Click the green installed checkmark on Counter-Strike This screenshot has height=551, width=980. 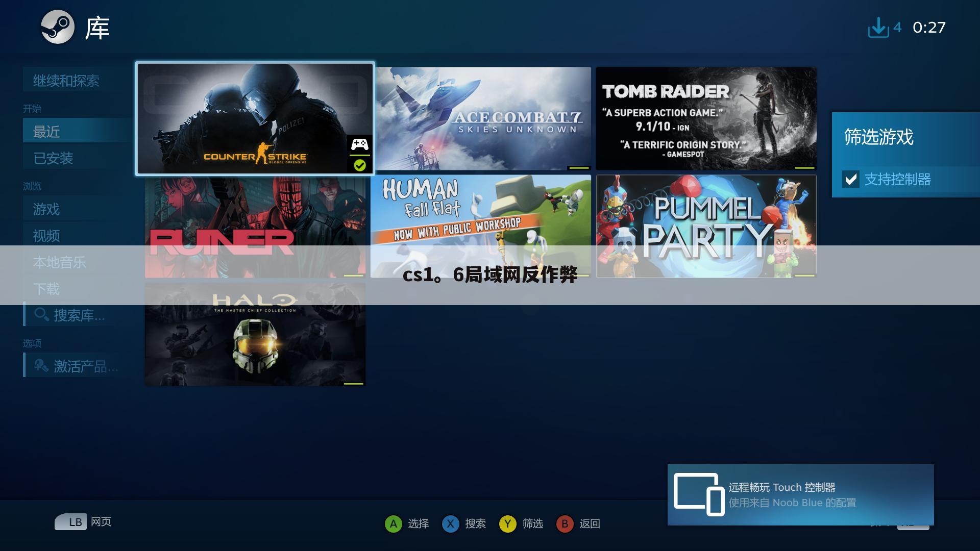click(360, 165)
